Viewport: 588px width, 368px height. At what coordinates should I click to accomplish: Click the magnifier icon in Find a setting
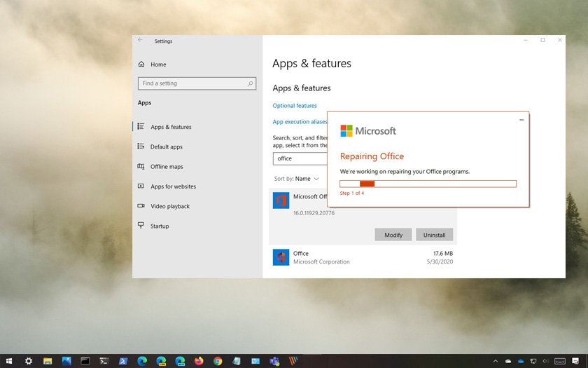point(250,83)
